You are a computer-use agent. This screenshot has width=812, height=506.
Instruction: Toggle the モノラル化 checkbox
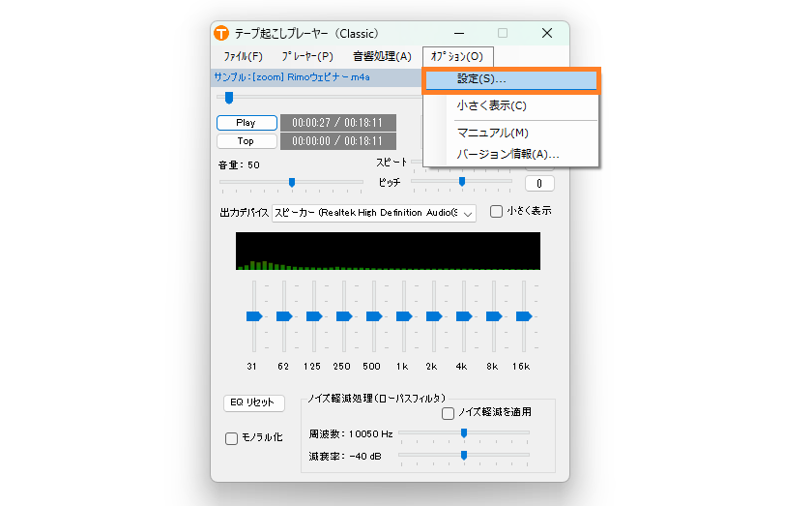click(231, 438)
